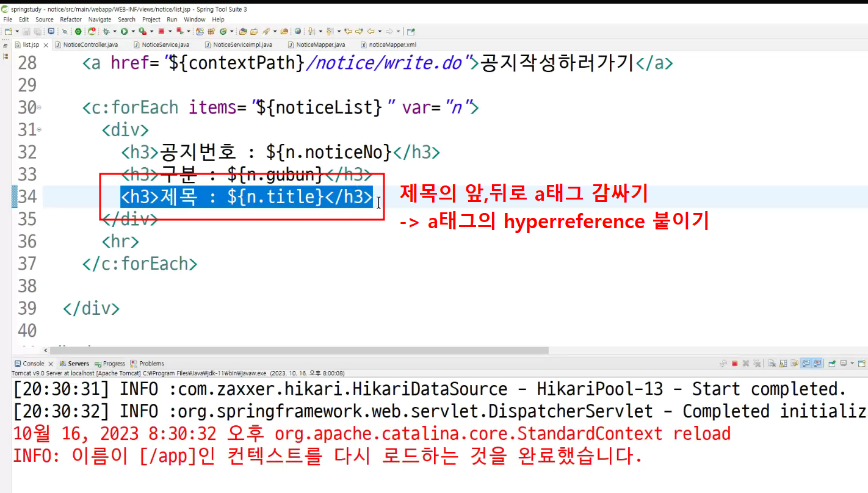Click the Previous Annotation icon

(x=330, y=31)
